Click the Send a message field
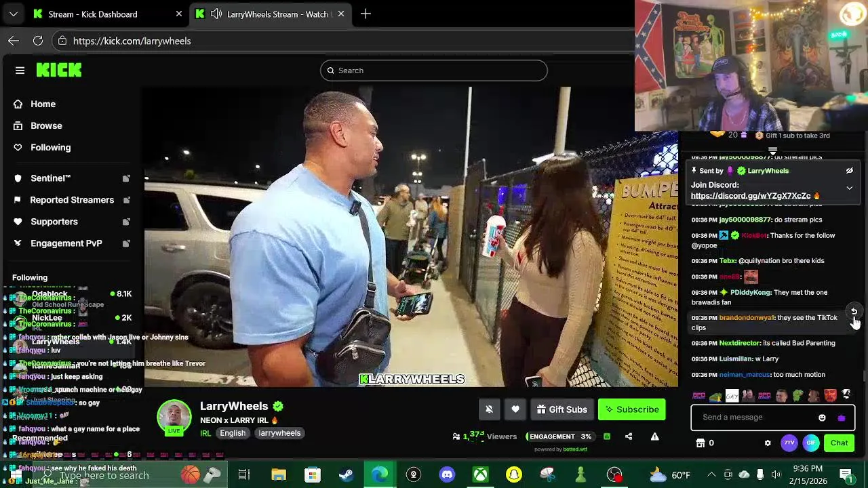The image size is (868, 488). pos(753,418)
